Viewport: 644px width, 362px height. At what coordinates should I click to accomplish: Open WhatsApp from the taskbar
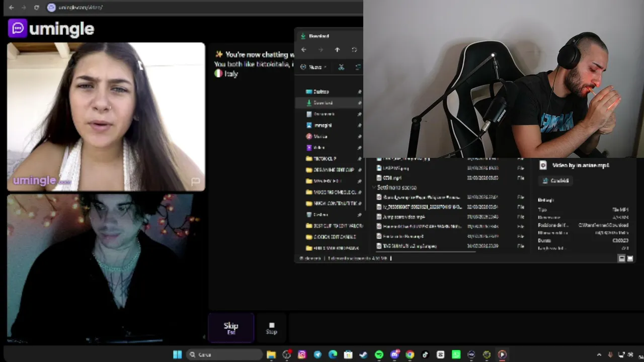pos(456,354)
